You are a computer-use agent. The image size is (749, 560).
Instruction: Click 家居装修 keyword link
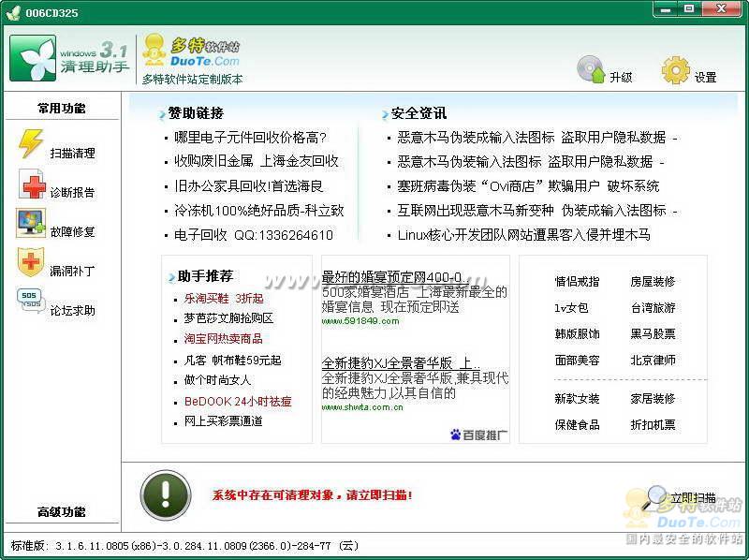click(x=653, y=399)
